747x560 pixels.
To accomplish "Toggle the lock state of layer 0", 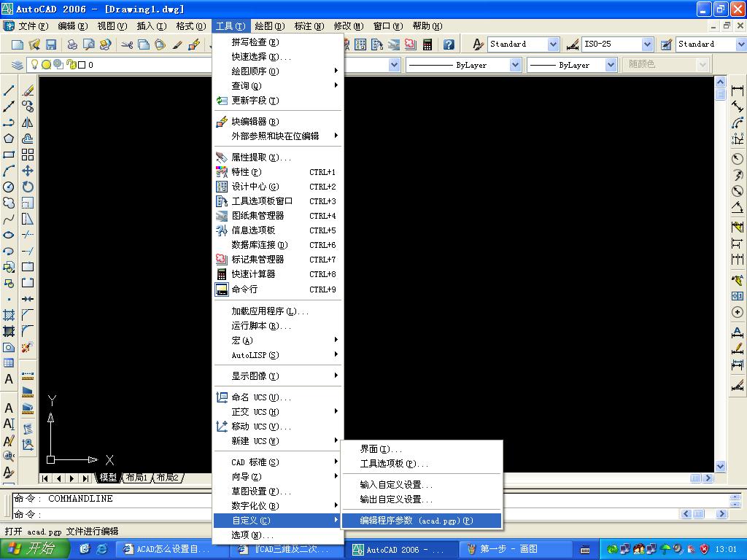I will [x=69, y=64].
